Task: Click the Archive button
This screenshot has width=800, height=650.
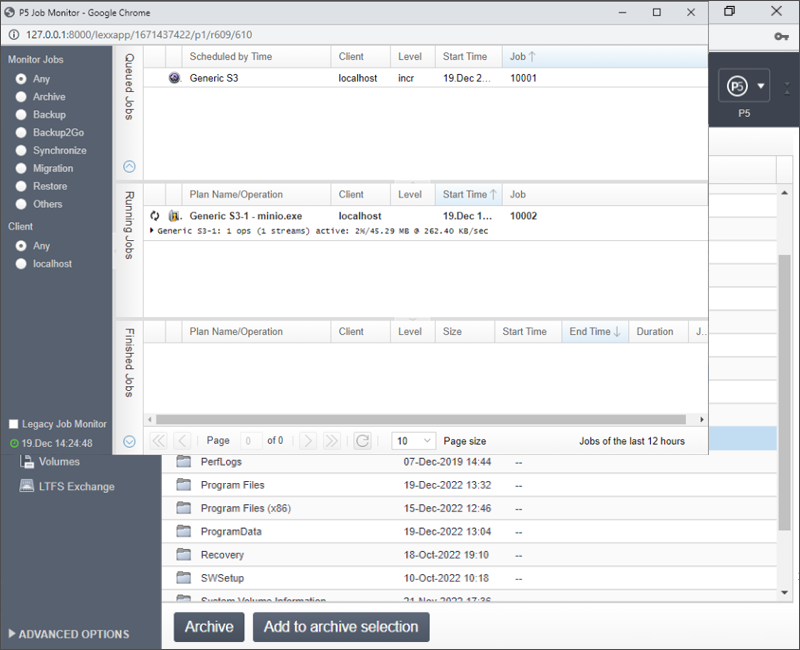Action: click(x=209, y=627)
